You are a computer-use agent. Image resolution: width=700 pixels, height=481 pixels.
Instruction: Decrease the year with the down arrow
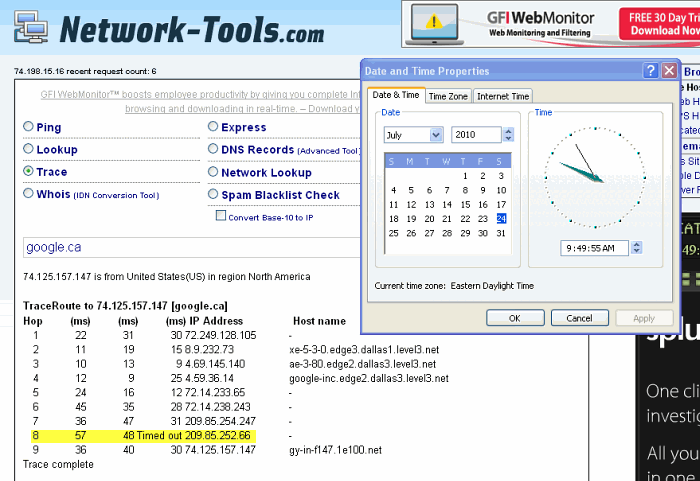pos(508,138)
